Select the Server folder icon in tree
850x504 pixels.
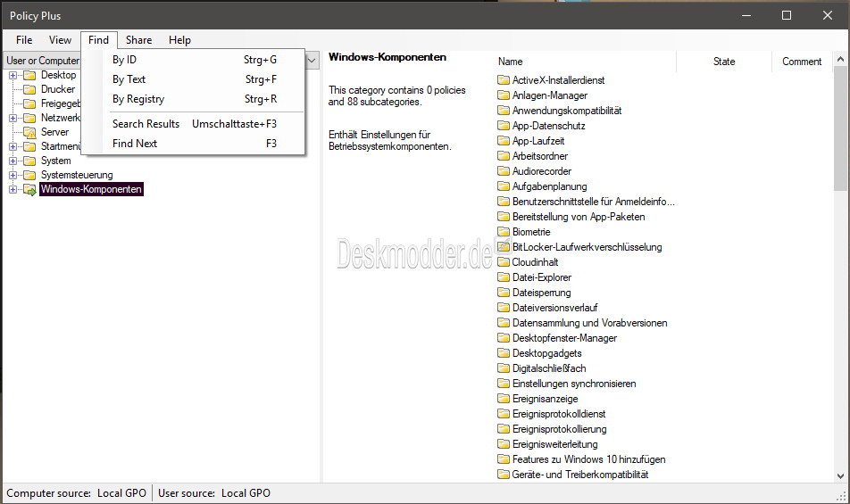tap(29, 132)
